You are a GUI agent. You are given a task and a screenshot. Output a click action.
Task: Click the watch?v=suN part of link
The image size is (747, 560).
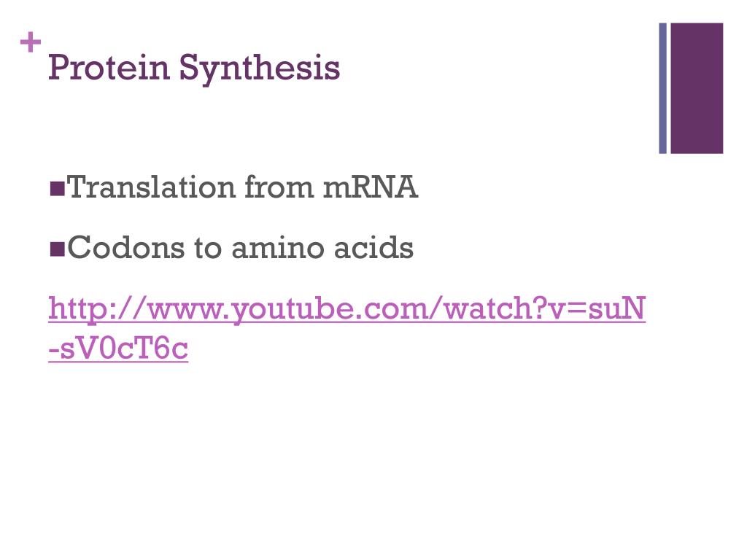click(544, 308)
